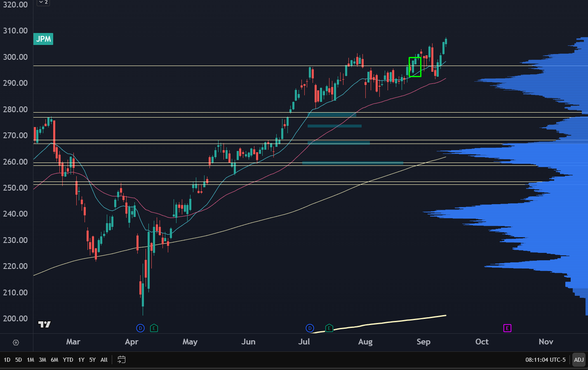Click the 280.00 price axis label
588x370 pixels.
pyautogui.click(x=15, y=109)
